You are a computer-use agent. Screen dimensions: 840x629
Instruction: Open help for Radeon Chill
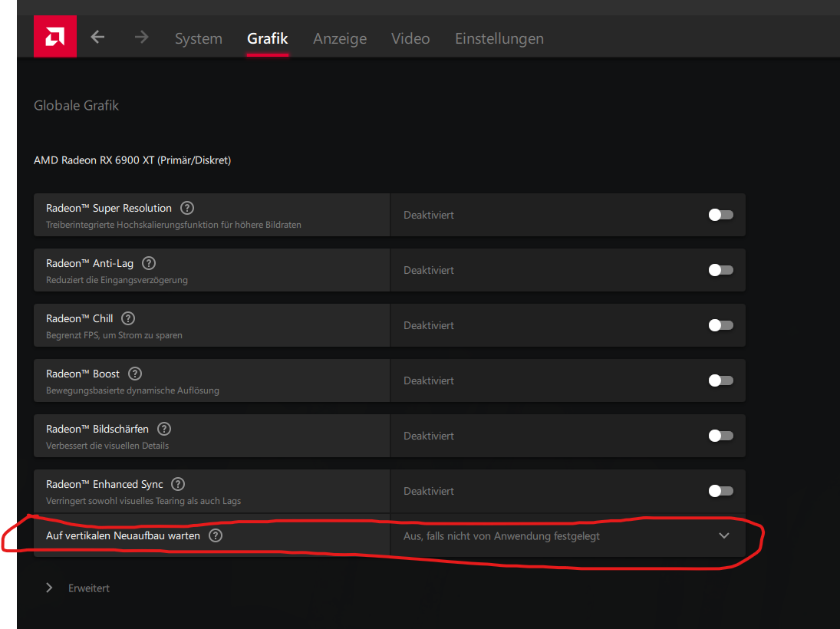[x=128, y=318]
